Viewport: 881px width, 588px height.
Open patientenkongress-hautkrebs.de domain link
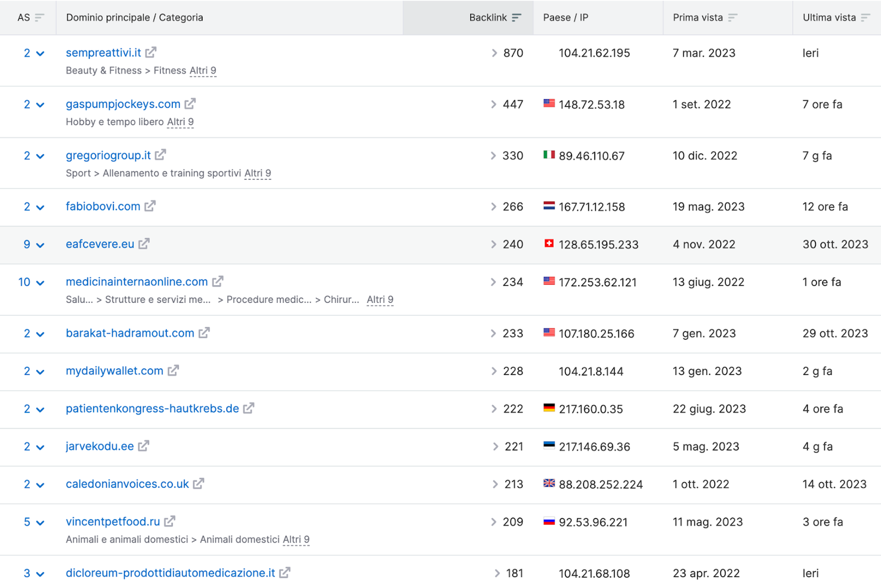coord(152,408)
